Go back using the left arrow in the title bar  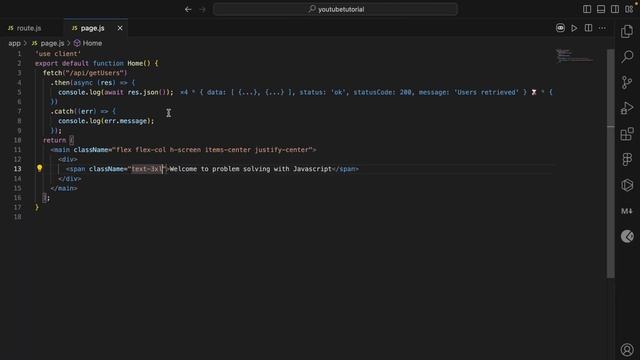point(188,9)
